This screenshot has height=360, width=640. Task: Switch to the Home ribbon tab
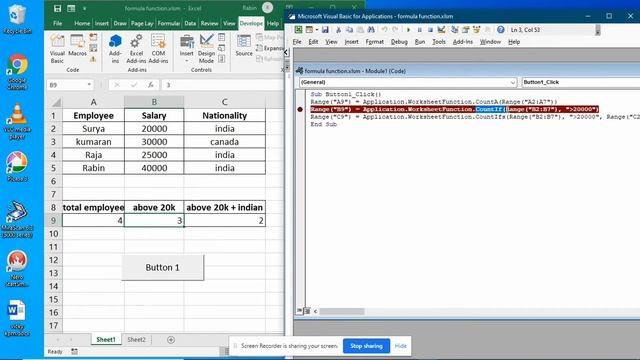click(x=82, y=24)
